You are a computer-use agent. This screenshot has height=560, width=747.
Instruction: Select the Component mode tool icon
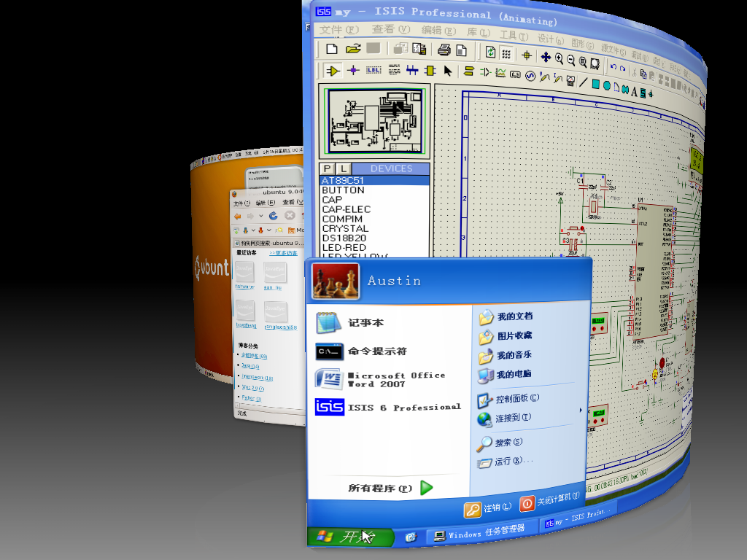tap(333, 71)
